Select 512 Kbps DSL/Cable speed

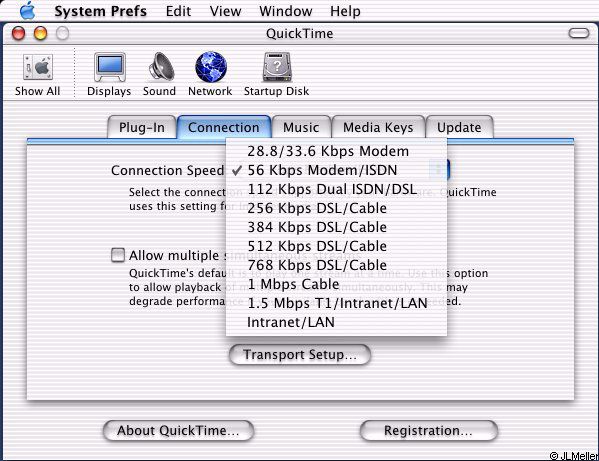click(336, 246)
